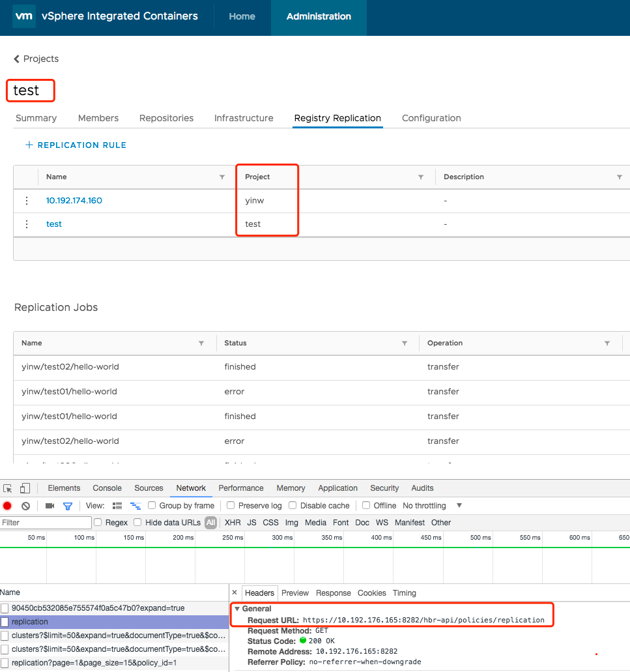630x672 pixels.
Task: Toggle the device toolbar mode
Action: 25,488
